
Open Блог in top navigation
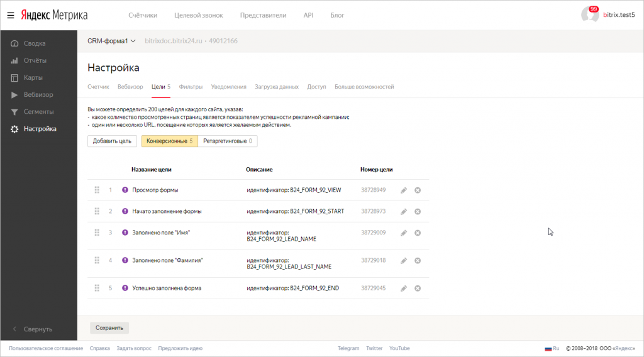tap(337, 15)
